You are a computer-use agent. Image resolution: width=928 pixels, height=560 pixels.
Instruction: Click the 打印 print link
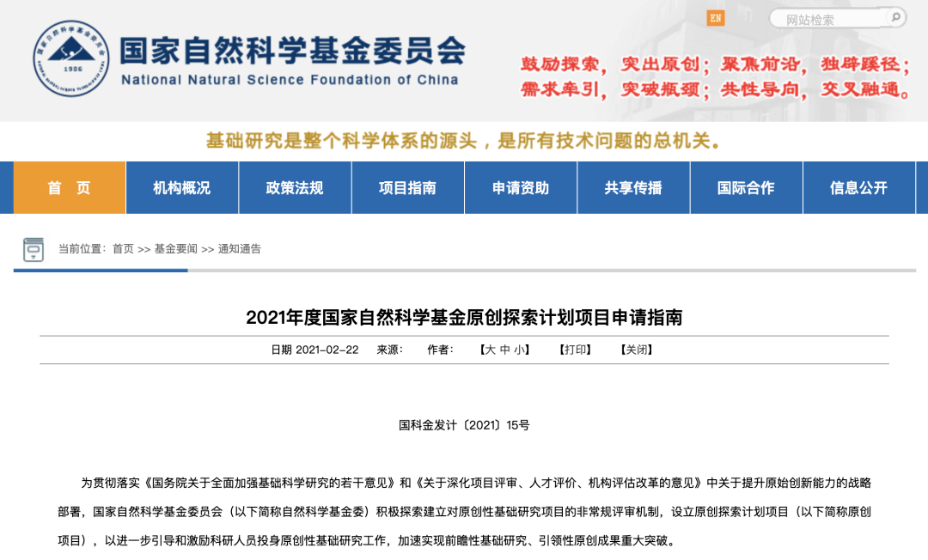(x=575, y=350)
